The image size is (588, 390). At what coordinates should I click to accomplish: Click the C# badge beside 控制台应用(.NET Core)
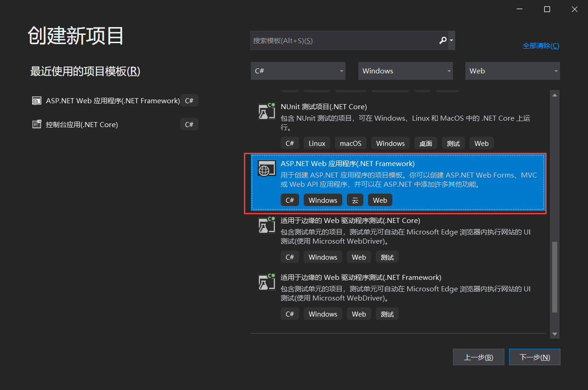click(189, 124)
